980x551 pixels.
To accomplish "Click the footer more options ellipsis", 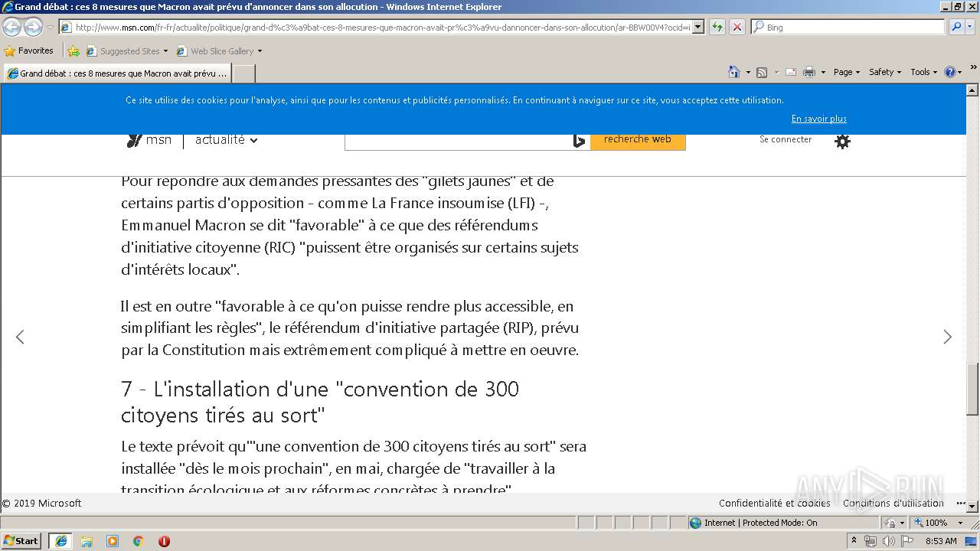I will click(x=960, y=504).
